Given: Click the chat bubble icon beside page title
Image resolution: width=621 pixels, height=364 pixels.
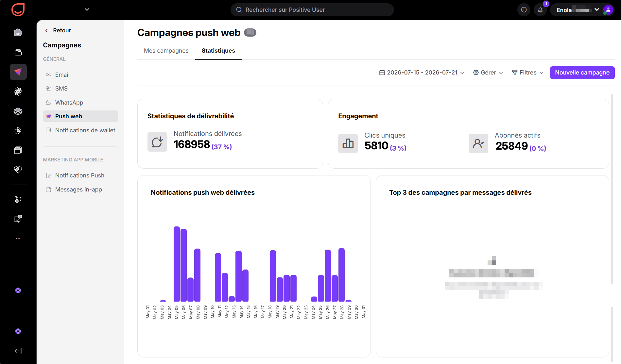Looking at the screenshot, I should [x=250, y=32].
